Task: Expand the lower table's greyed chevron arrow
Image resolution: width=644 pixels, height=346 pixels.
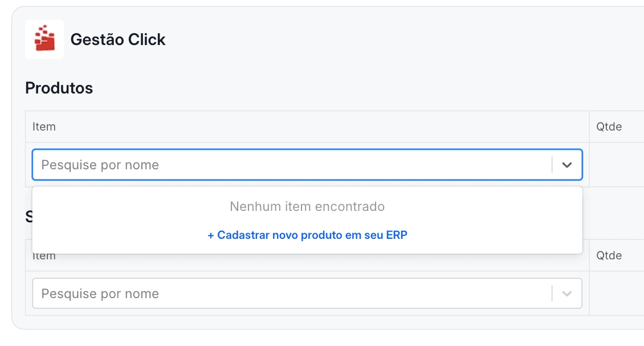Action: tap(567, 294)
